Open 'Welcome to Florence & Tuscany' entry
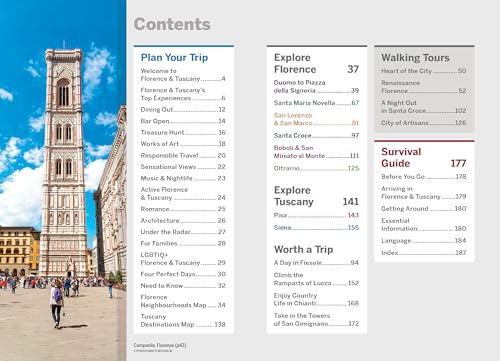 tap(183, 75)
